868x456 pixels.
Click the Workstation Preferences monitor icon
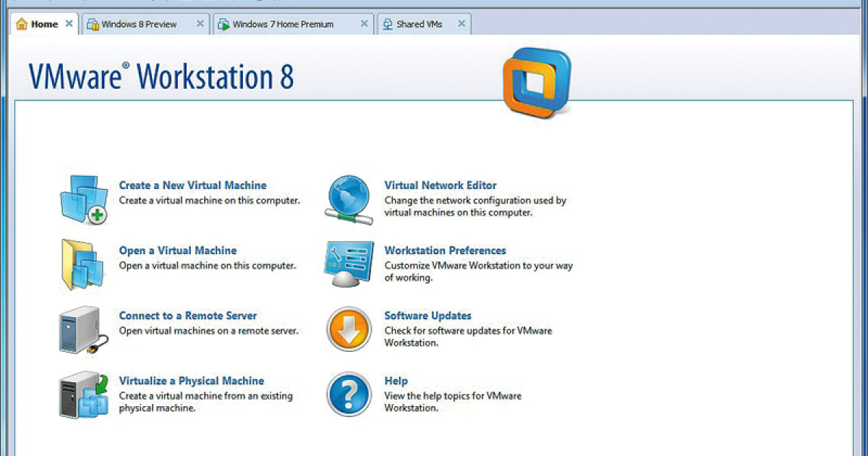tap(349, 264)
